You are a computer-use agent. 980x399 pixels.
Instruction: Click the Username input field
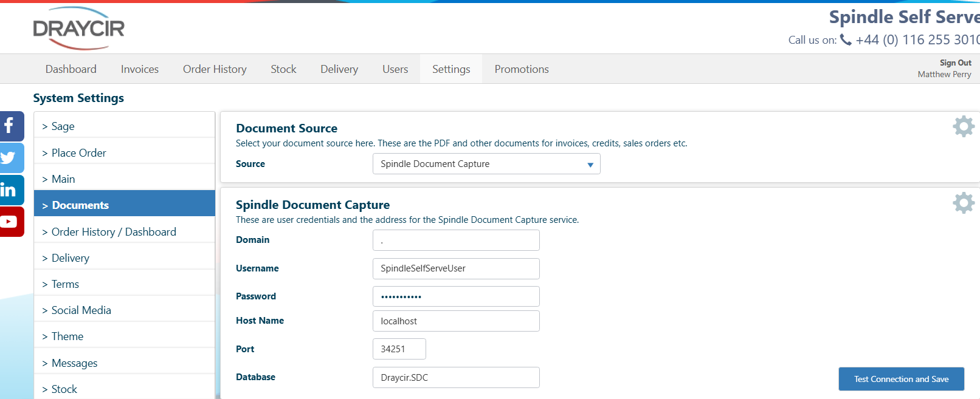(456, 268)
